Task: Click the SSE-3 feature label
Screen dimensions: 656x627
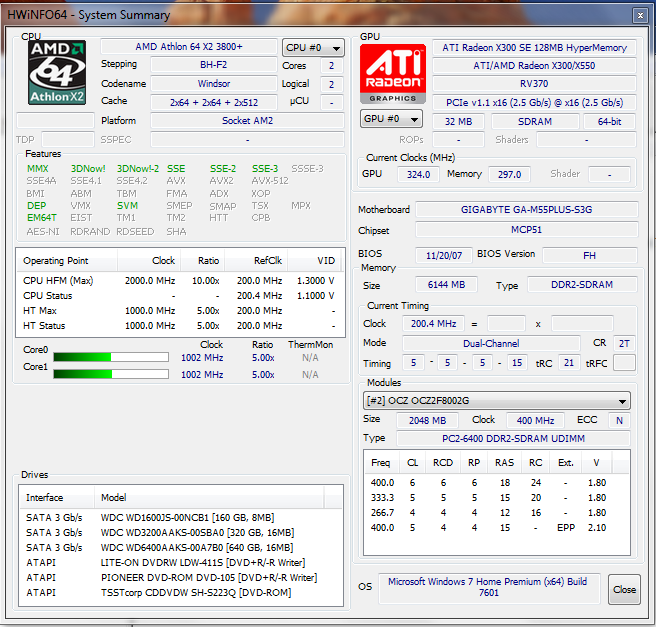Action: [x=265, y=169]
